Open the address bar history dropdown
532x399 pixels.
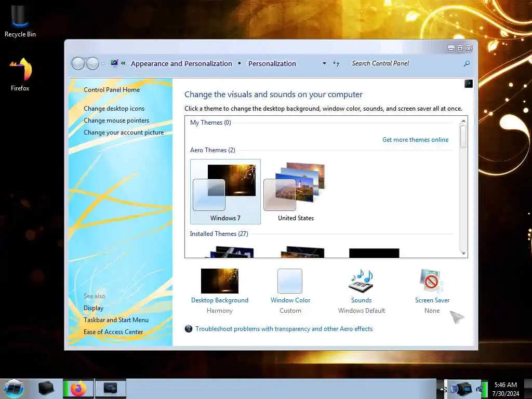click(324, 63)
